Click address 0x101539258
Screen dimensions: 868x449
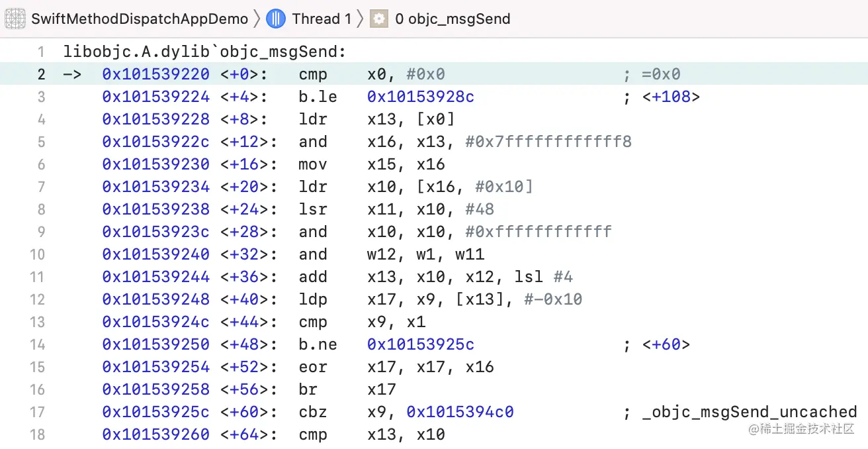(x=156, y=389)
